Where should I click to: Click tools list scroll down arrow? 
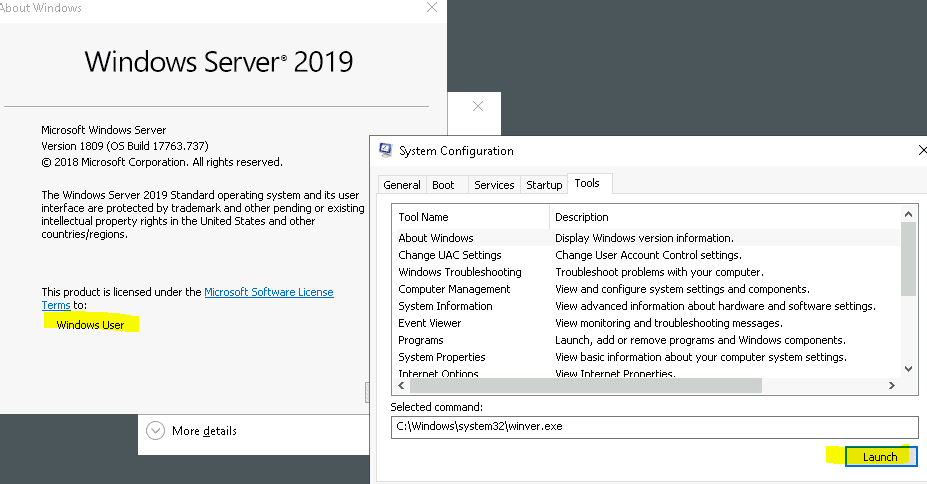pos(909,369)
